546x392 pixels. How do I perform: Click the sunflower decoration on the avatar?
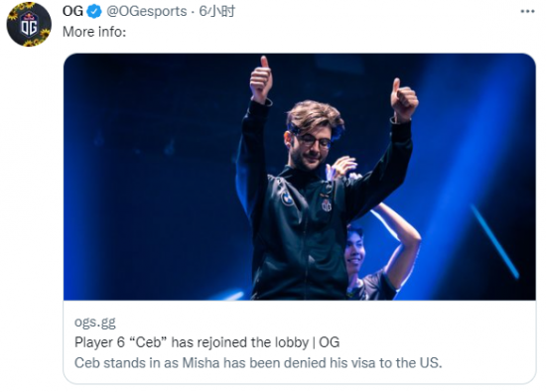pyautogui.click(x=45, y=34)
